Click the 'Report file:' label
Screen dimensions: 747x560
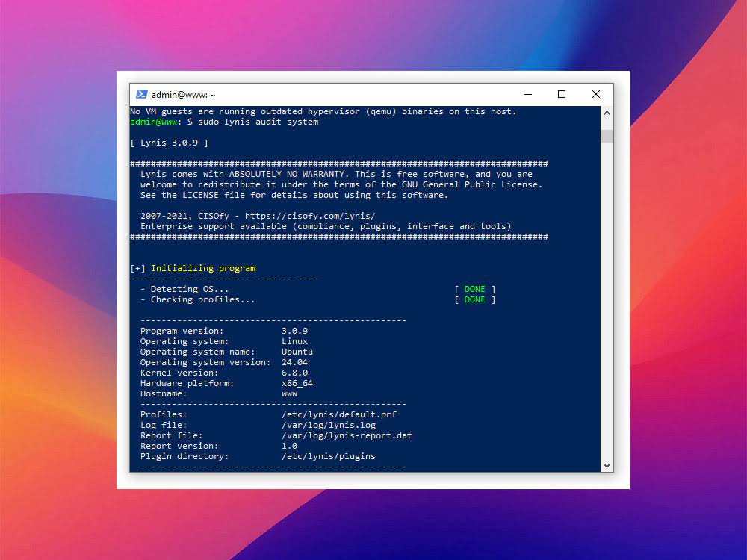click(x=172, y=436)
